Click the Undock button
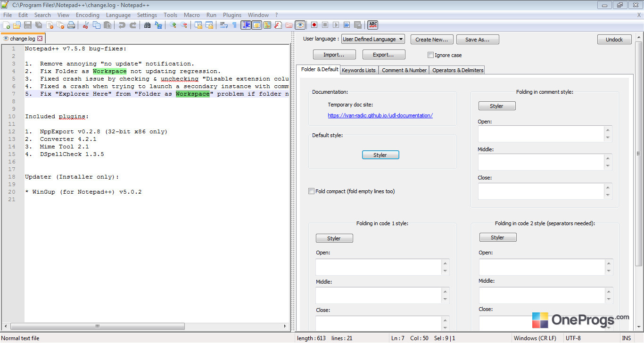 [614, 40]
